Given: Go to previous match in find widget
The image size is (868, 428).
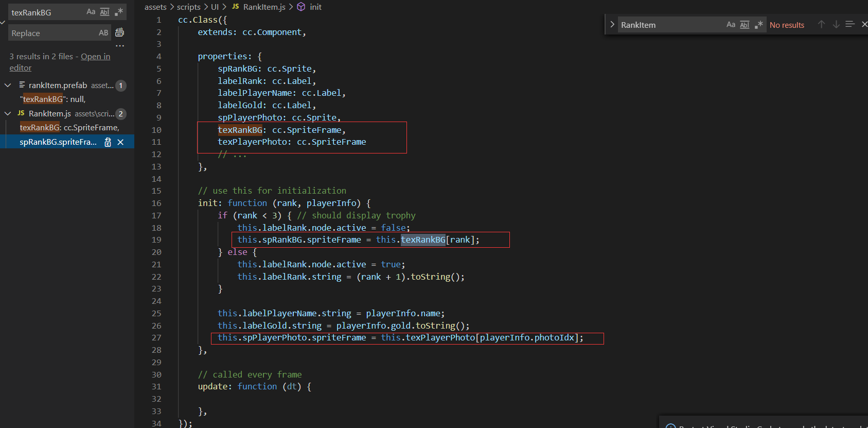Looking at the screenshot, I should pos(821,25).
